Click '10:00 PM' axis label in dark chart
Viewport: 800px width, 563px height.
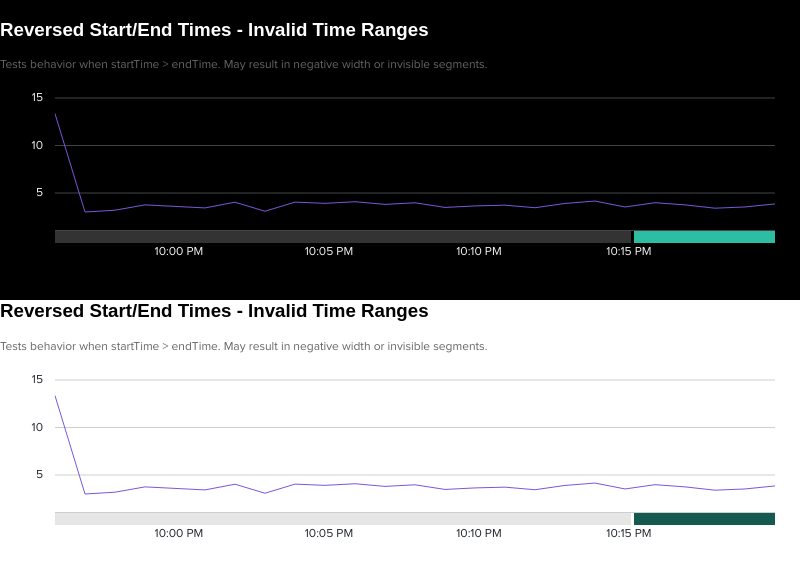coord(179,251)
